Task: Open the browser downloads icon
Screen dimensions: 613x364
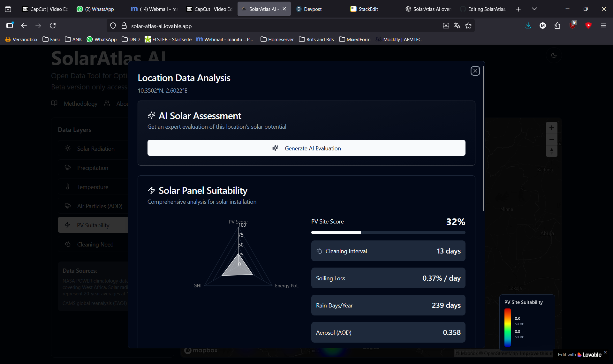Action: coord(528,26)
